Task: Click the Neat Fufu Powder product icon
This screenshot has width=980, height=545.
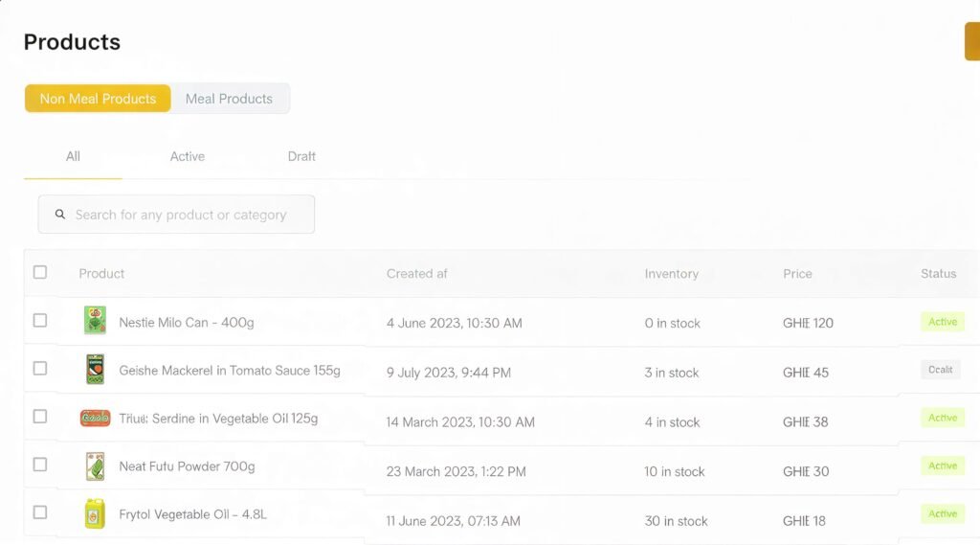Action: 95,466
